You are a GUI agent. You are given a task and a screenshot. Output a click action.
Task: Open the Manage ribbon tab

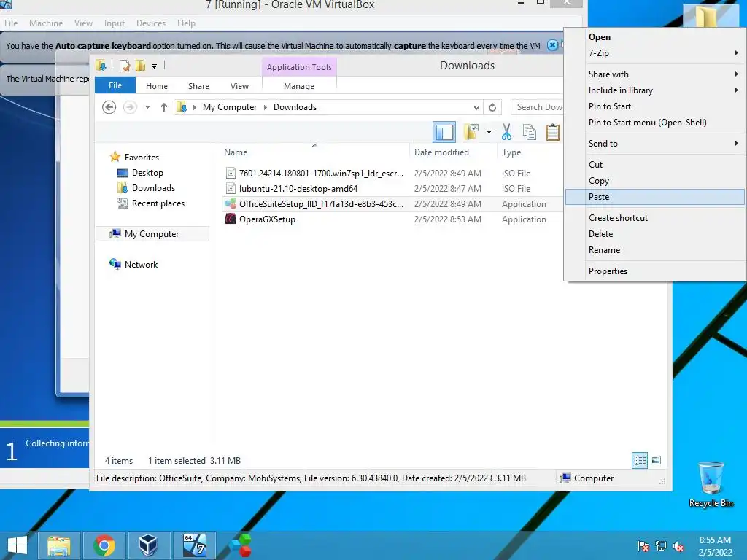tap(299, 86)
